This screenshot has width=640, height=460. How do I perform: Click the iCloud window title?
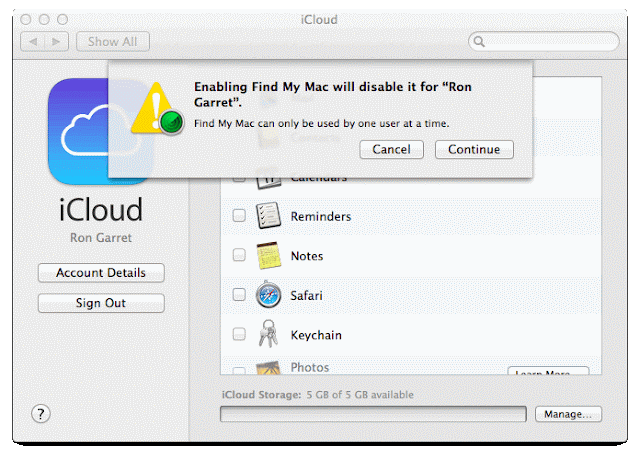point(319,20)
